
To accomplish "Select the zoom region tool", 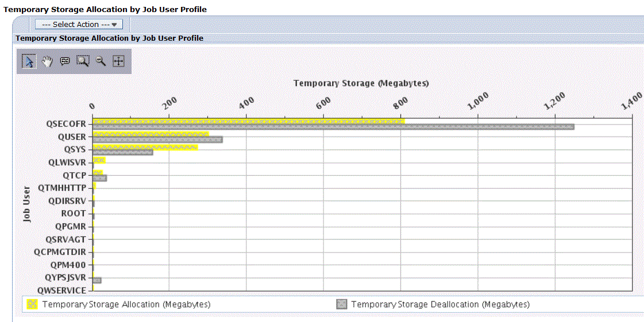I will click(x=83, y=61).
